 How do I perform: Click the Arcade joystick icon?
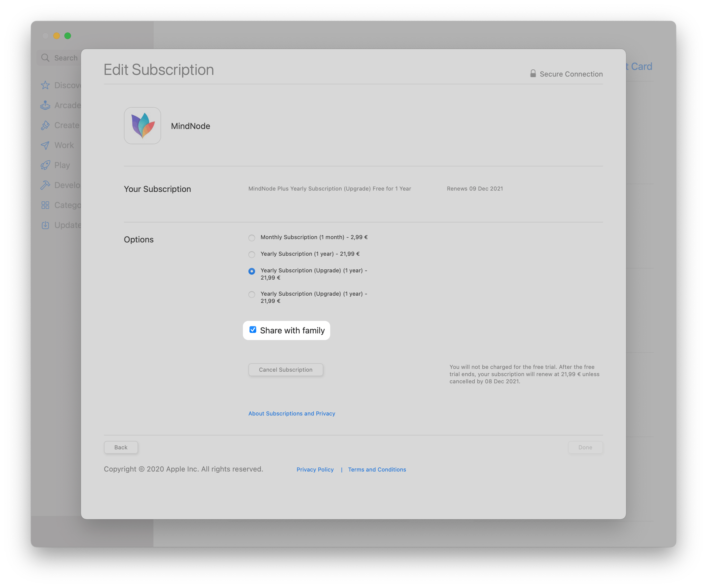pyautogui.click(x=45, y=105)
